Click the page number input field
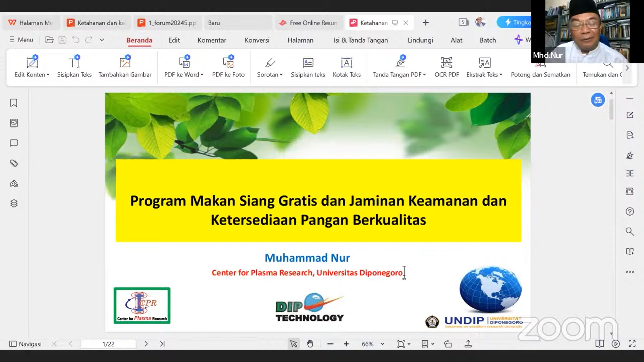The width and height of the screenshot is (644, 362). (108, 344)
